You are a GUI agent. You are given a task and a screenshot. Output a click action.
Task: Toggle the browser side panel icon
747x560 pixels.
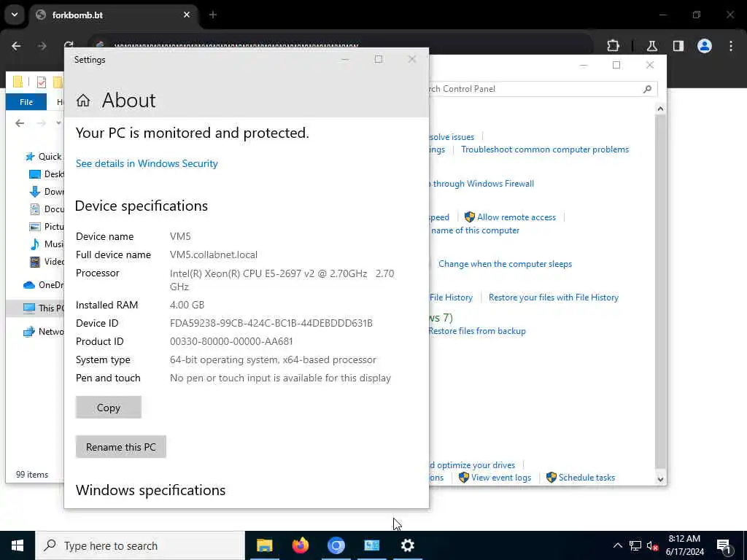[678, 46]
